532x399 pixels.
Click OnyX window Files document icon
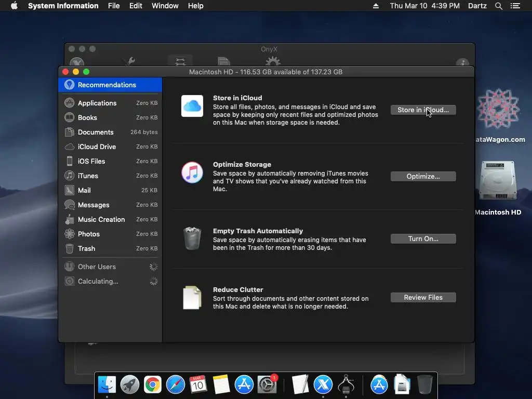[223, 61]
